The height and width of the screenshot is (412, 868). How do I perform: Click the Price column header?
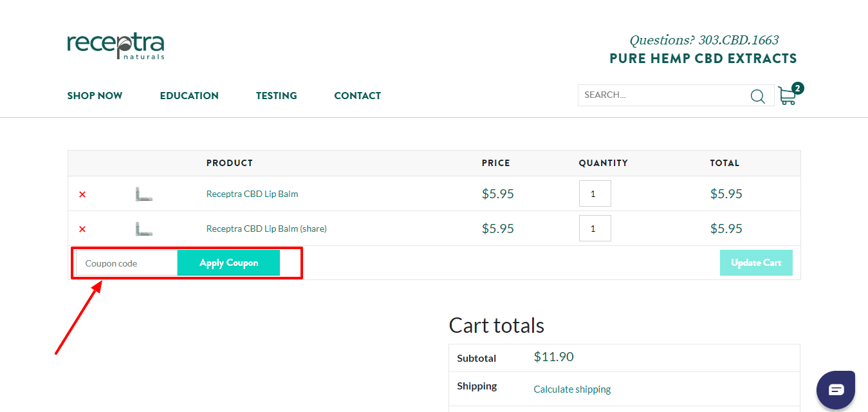[x=495, y=163]
